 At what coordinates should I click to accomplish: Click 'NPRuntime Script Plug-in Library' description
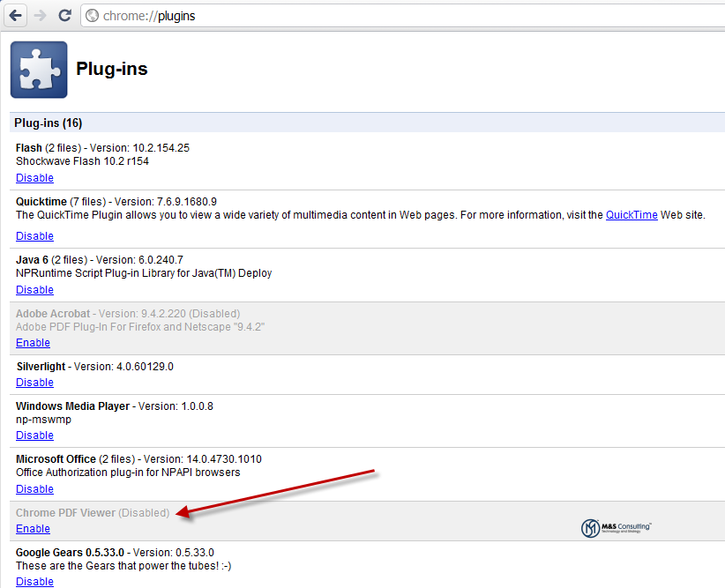click(x=144, y=273)
